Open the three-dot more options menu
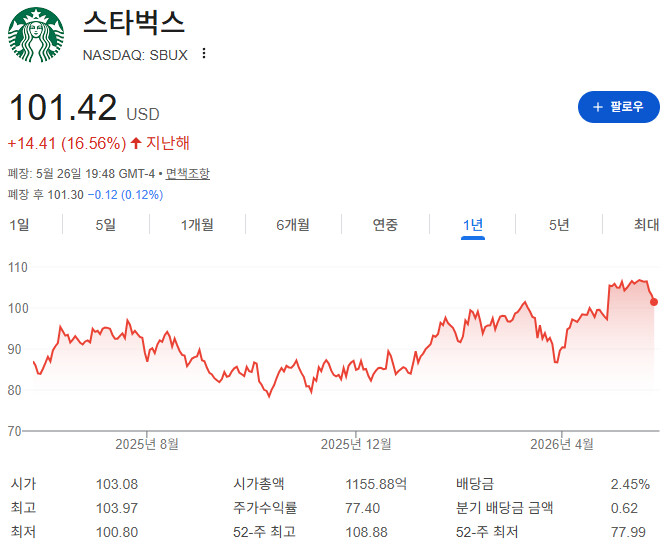Image resolution: width=672 pixels, height=559 pixels. pyautogui.click(x=204, y=54)
